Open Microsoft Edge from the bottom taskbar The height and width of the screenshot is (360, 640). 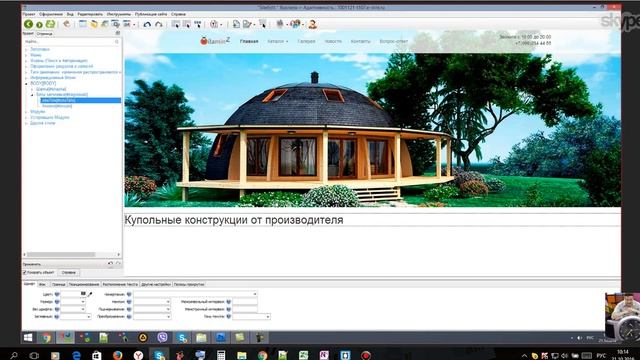coord(76,356)
